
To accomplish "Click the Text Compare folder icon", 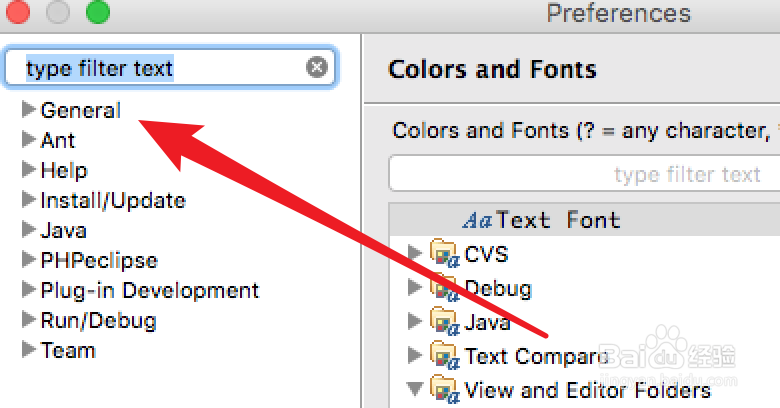I will [x=444, y=355].
